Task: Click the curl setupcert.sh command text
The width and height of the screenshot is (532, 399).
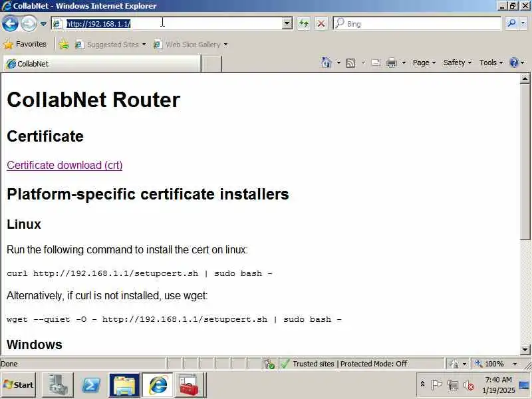Action: click(x=140, y=273)
